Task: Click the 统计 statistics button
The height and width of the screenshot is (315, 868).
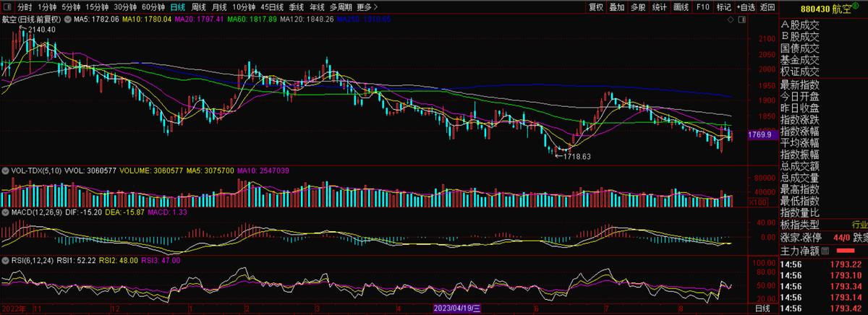Action: point(660,7)
